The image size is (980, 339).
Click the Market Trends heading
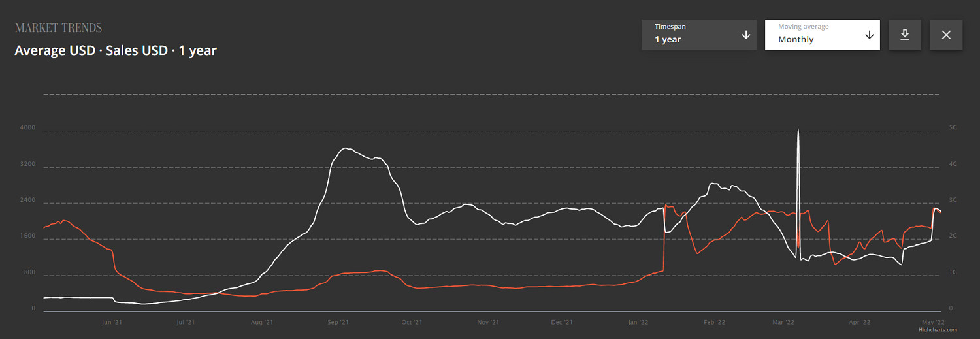tap(58, 28)
